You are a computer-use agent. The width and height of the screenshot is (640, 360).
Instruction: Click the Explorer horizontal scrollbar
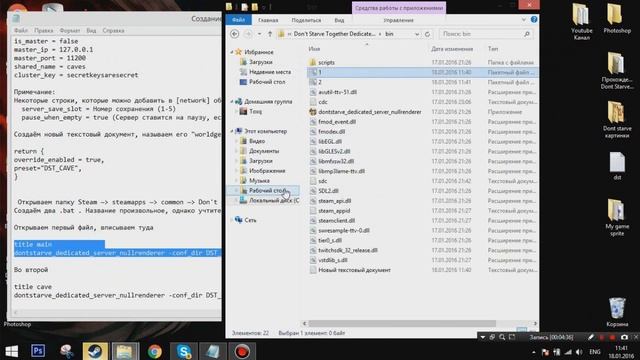(x=402, y=323)
